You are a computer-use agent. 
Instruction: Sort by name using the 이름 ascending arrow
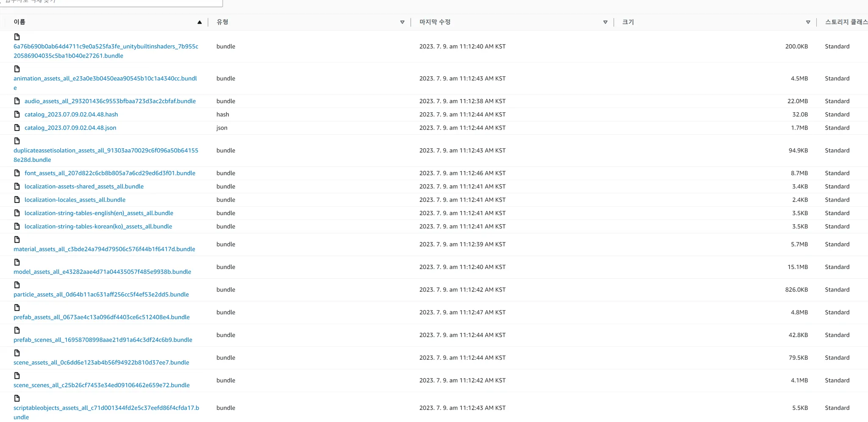pyautogui.click(x=200, y=22)
